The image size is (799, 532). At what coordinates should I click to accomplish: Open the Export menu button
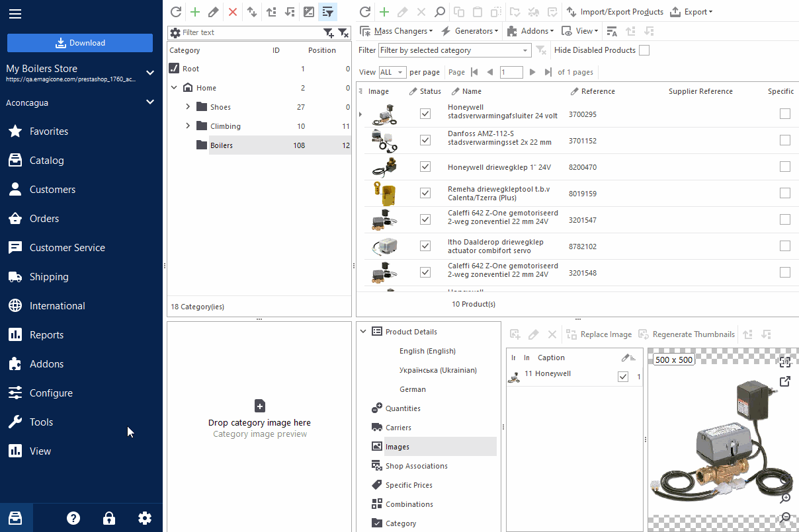[x=691, y=12]
